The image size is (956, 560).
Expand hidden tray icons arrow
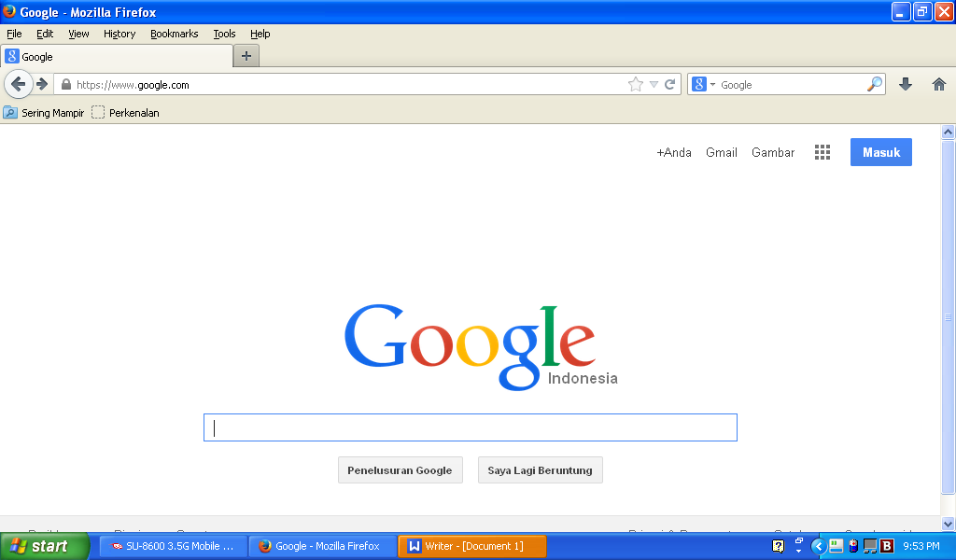[818, 546]
